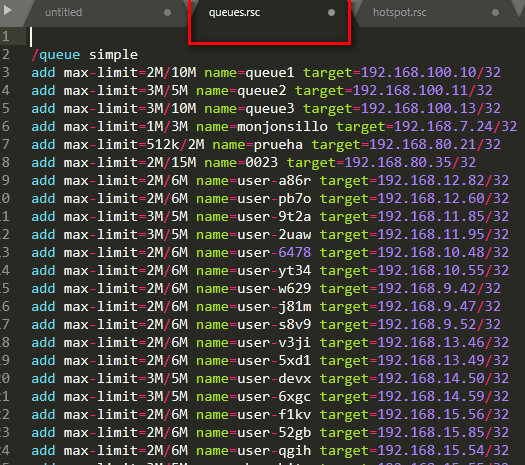Switch to the queues.rsc tab
The width and height of the screenshot is (525, 465).
[x=234, y=12]
